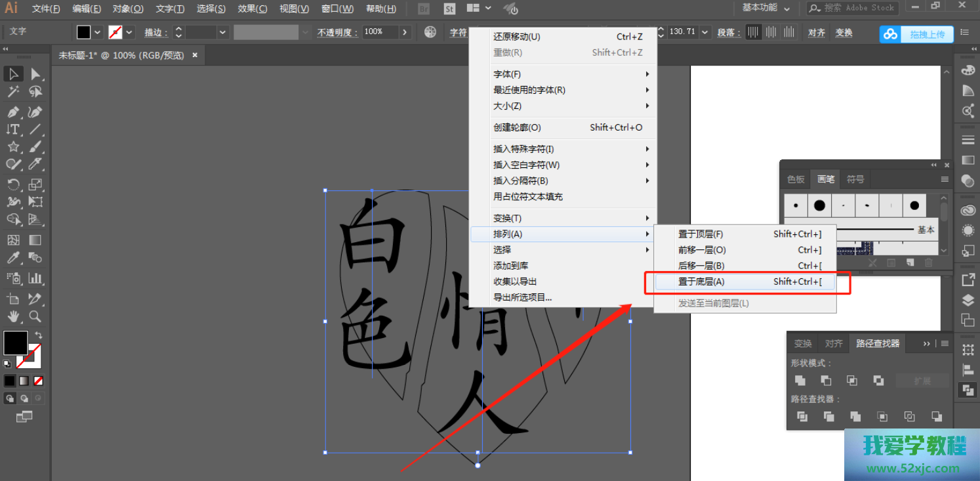980x481 pixels.
Task: Open the Layers panel from the right dock
Action: [968, 301]
